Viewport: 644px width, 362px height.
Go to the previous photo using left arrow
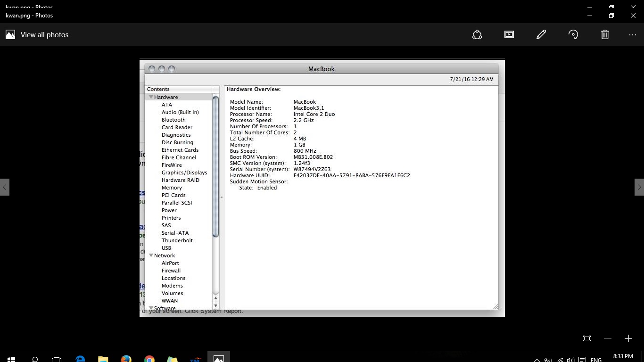pyautogui.click(x=5, y=187)
